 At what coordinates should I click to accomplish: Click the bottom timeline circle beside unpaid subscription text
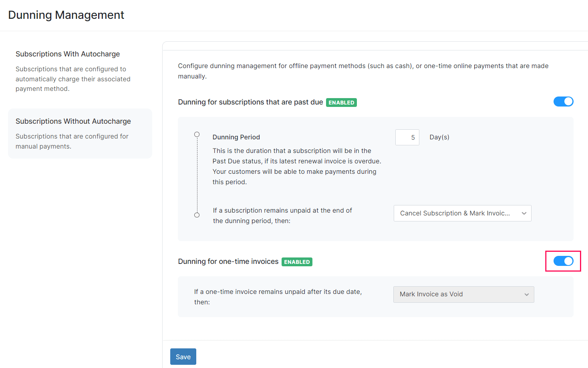pyautogui.click(x=197, y=215)
